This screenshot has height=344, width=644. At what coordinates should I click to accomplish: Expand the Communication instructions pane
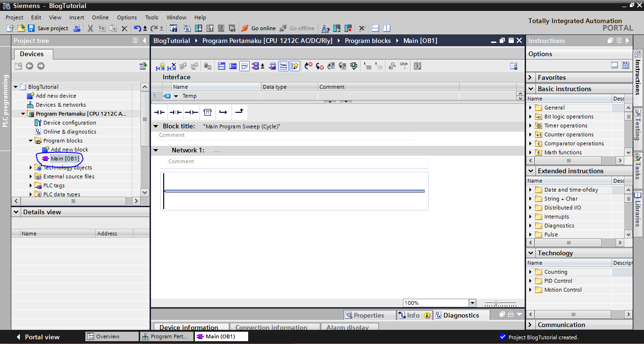(531, 325)
